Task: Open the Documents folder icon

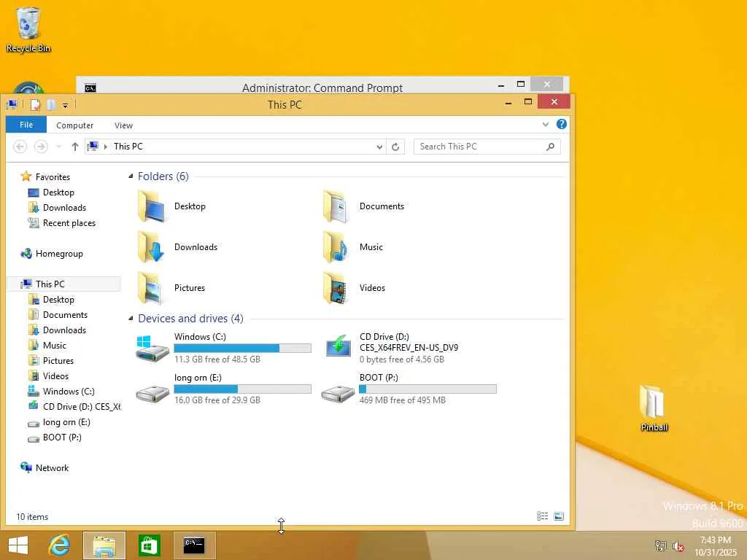Action: click(x=337, y=206)
